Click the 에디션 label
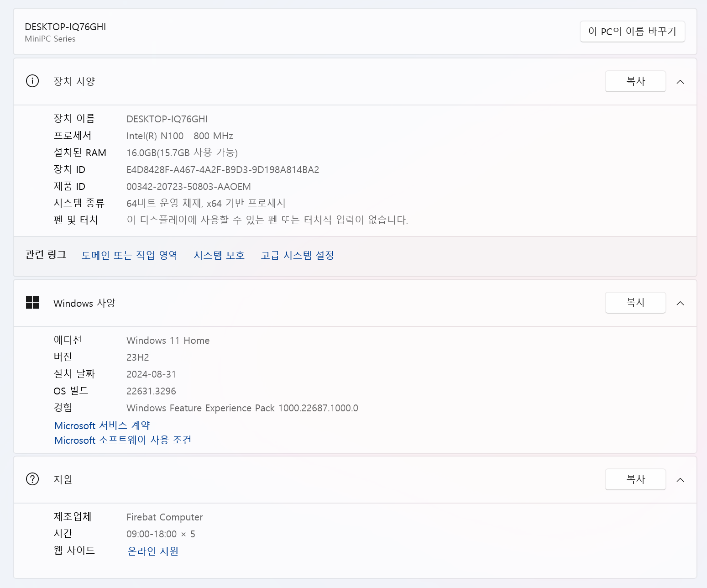 (68, 340)
